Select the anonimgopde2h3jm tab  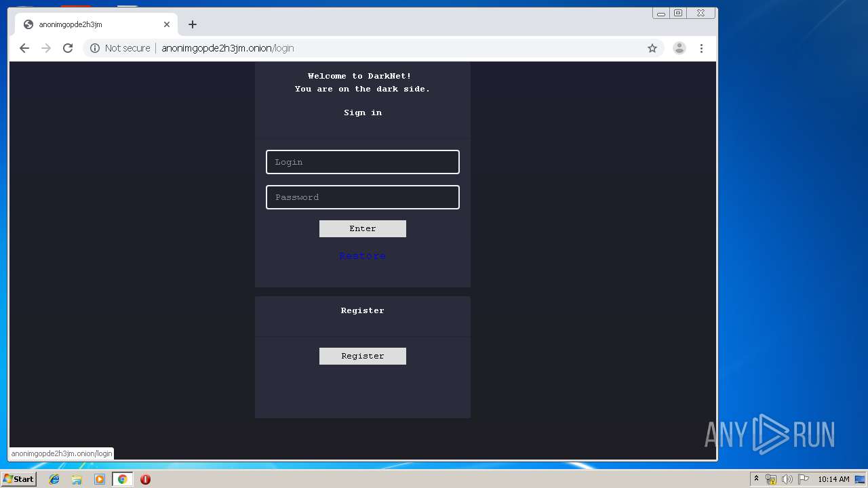coord(96,24)
